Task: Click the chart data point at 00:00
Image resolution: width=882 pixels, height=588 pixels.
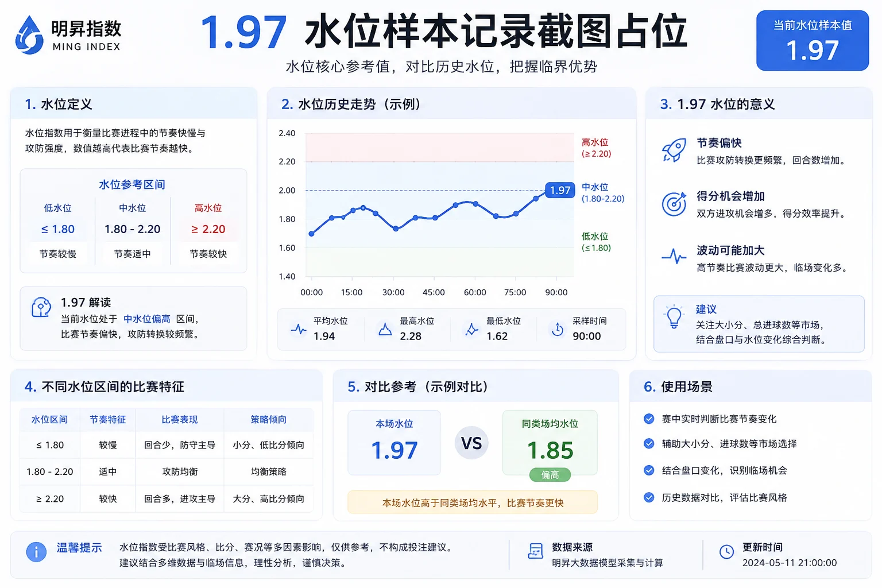Action: [x=312, y=234]
